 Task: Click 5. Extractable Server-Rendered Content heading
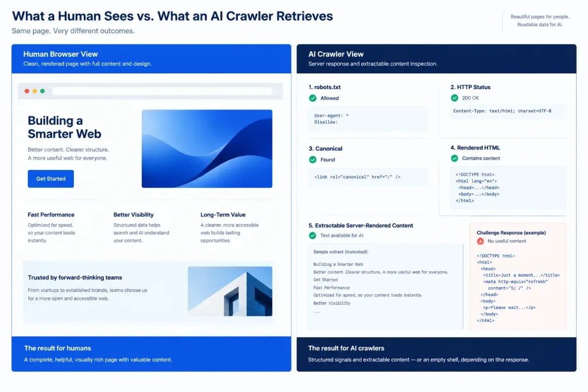click(x=361, y=225)
